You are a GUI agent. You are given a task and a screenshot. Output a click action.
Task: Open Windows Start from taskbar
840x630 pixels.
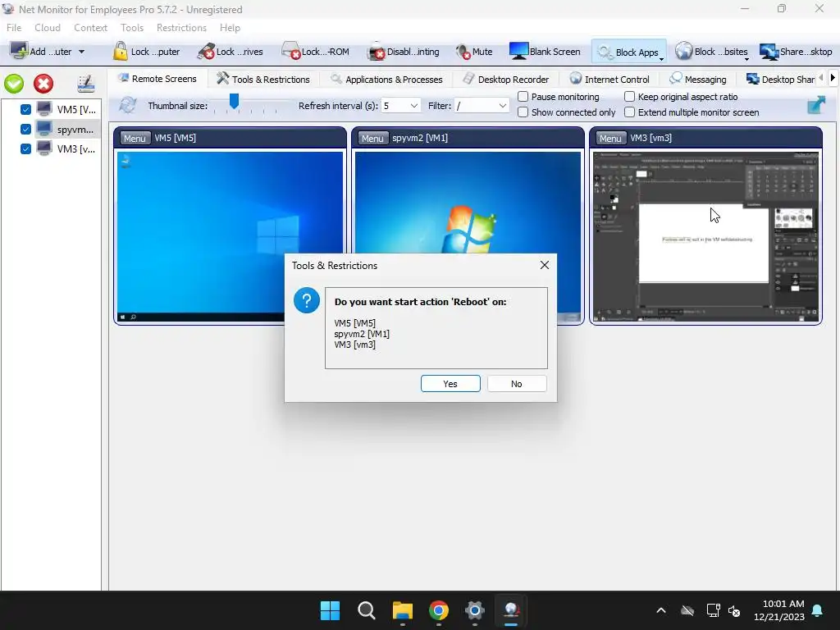(x=330, y=610)
